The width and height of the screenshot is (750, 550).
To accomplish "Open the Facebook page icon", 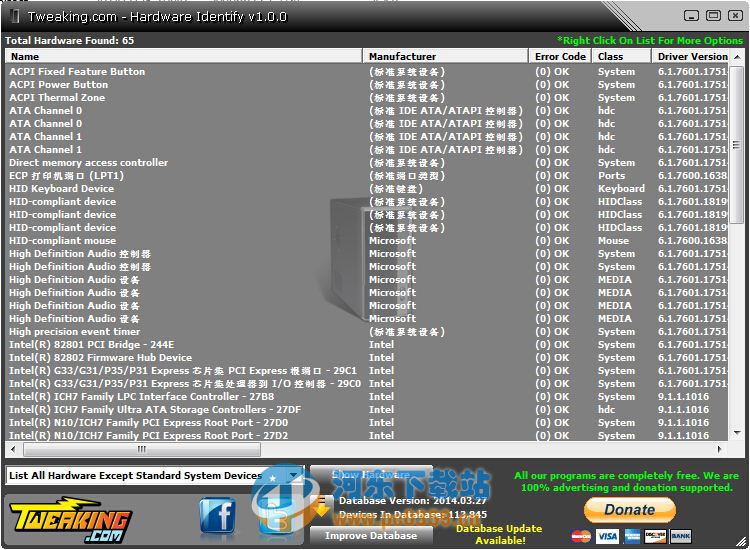I will click(x=218, y=516).
